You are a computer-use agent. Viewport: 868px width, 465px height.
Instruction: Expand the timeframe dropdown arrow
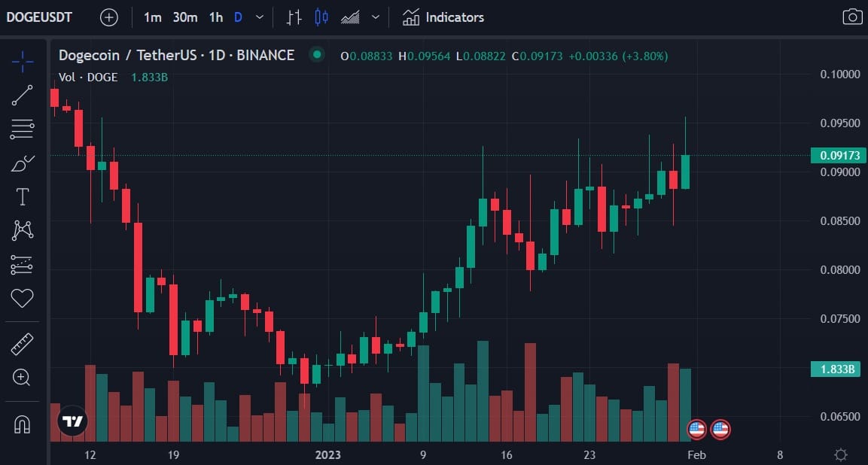pyautogui.click(x=259, y=17)
